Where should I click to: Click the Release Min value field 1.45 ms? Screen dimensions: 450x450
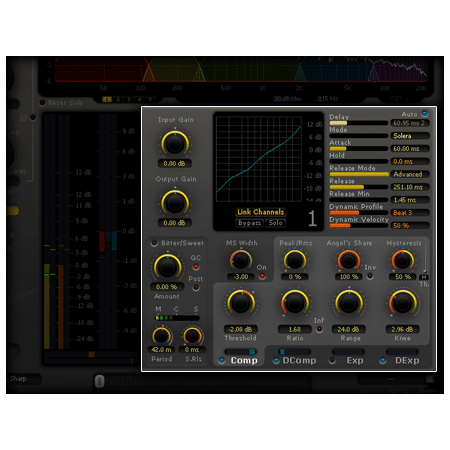[x=410, y=200]
